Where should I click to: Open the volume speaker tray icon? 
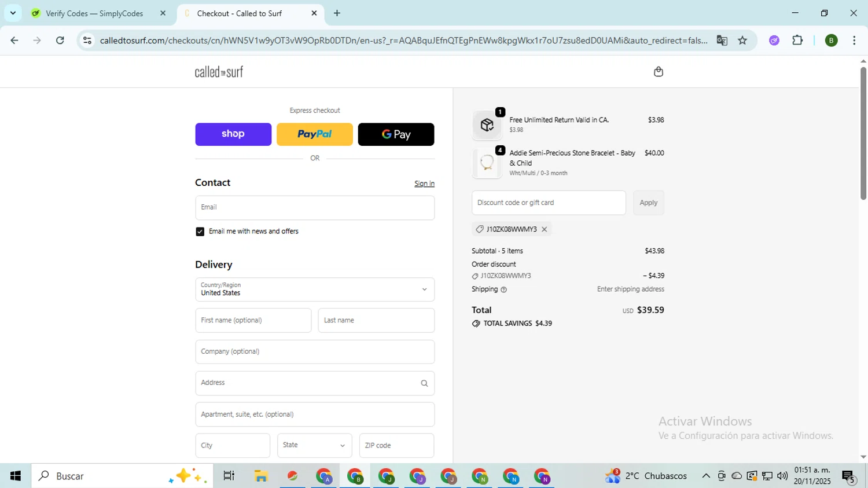pos(782,476)
